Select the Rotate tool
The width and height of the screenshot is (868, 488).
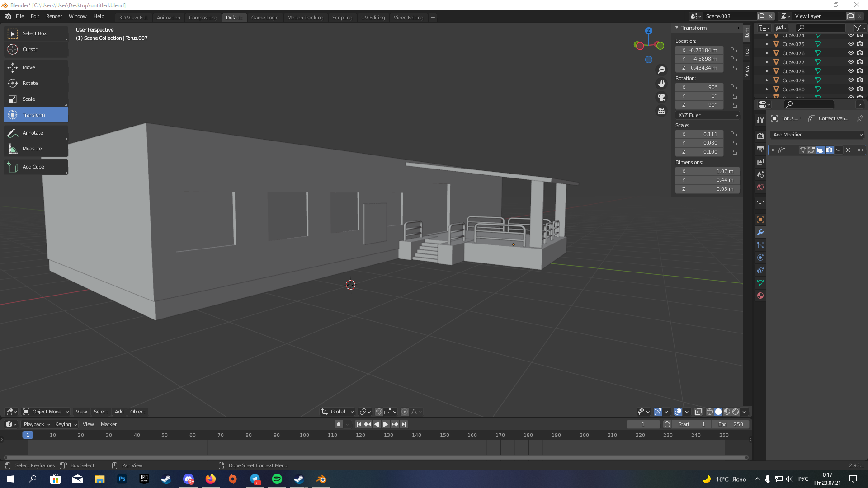30,83
